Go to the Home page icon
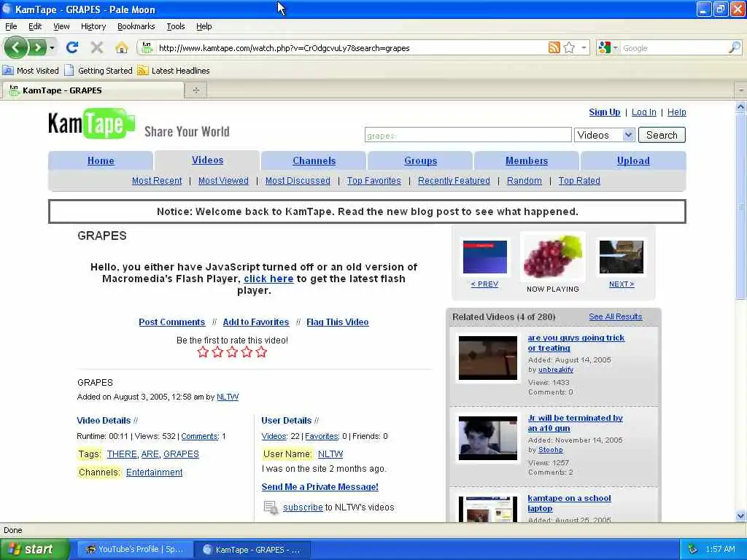Image resolution: width=747 pixels, height=560 pixels. [122, 47]
